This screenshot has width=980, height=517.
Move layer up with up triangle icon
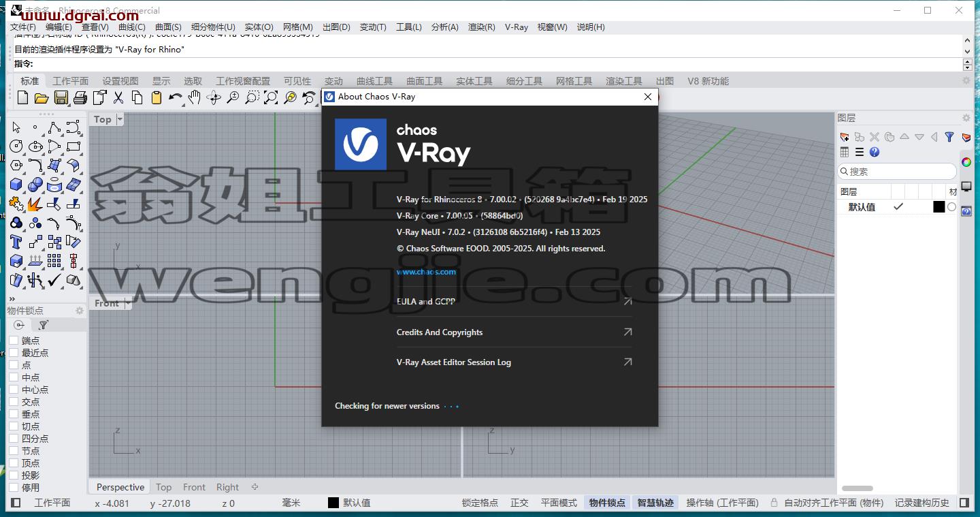point(904,137)
